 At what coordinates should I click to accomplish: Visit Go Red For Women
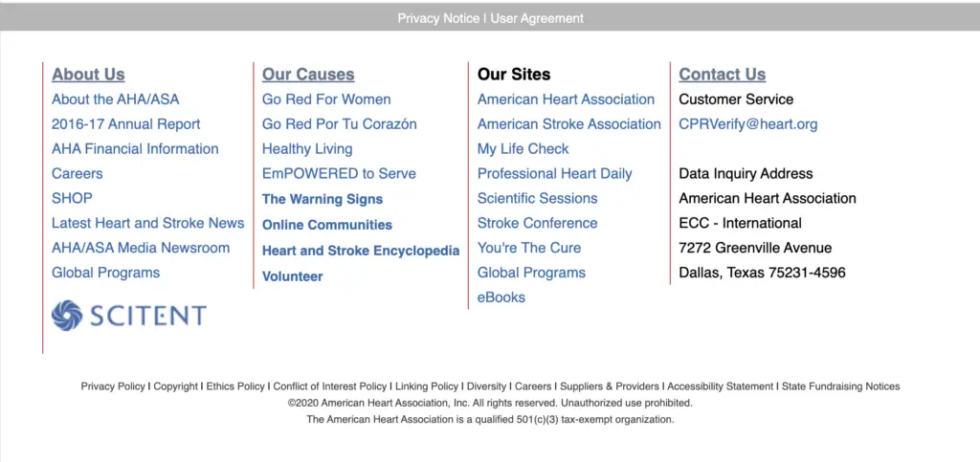click(326, 99)
